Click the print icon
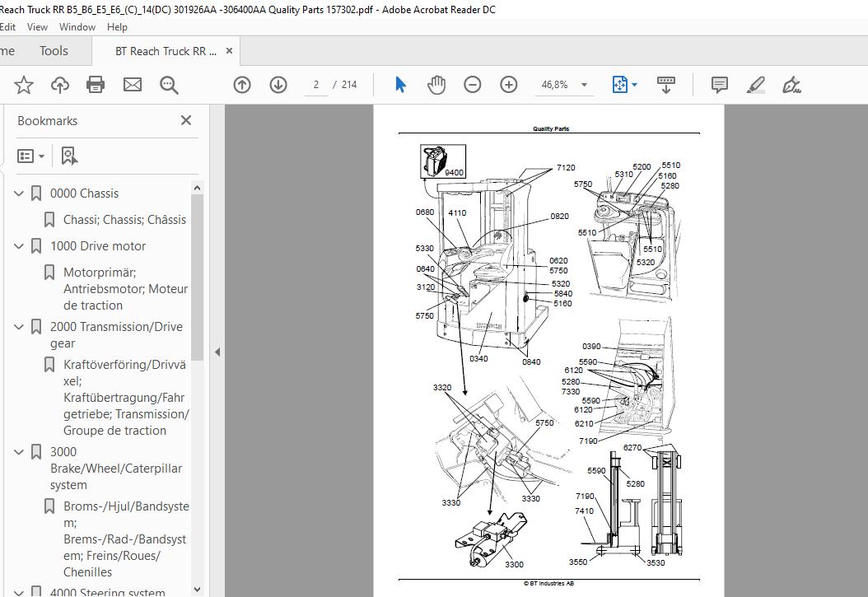The width and height of the screenshot is (868, 597). pyautogui.click(x=96, y=85)
